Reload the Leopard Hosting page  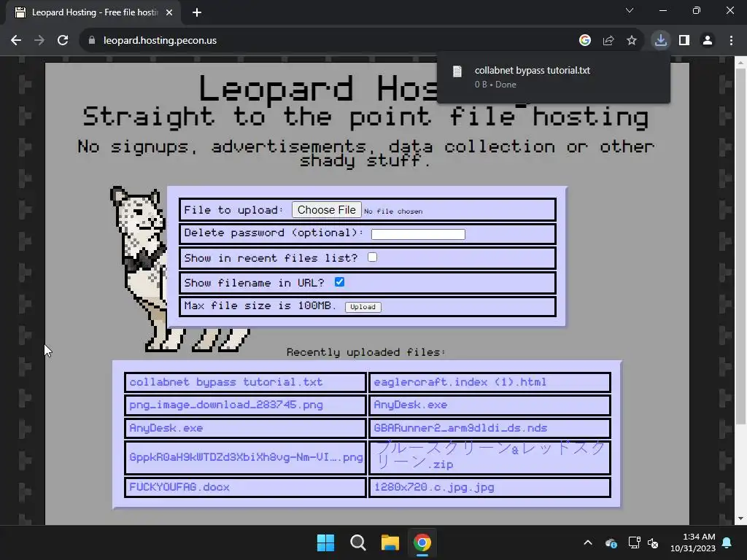coord(63,41)
